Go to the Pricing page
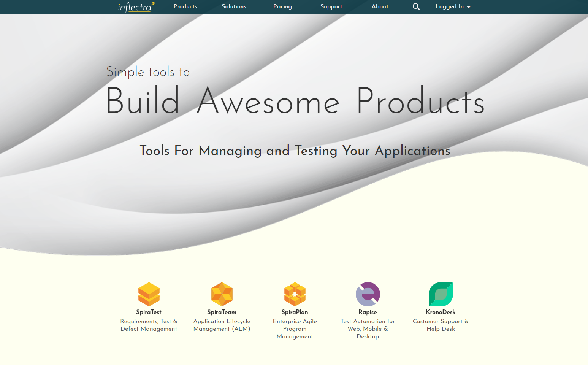Screen dimensions: 588x365 (282, 7)
